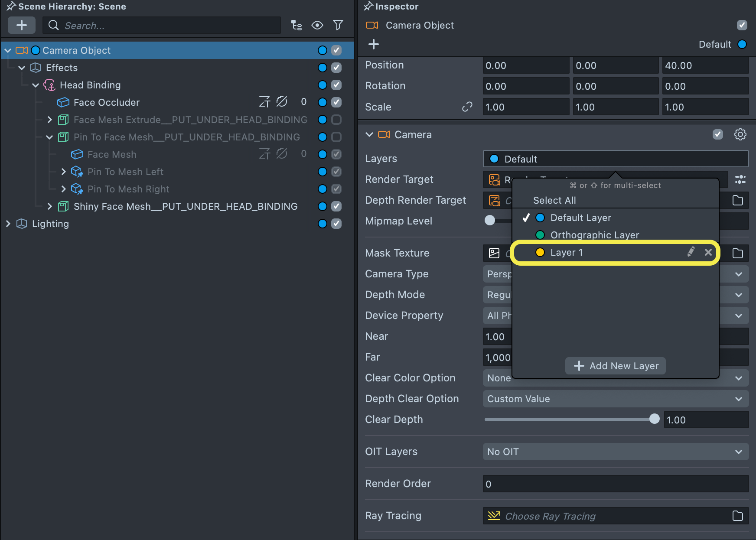Click the add object plus button in Scene Hierarchy
756x540 pixels.
[21, 26]
